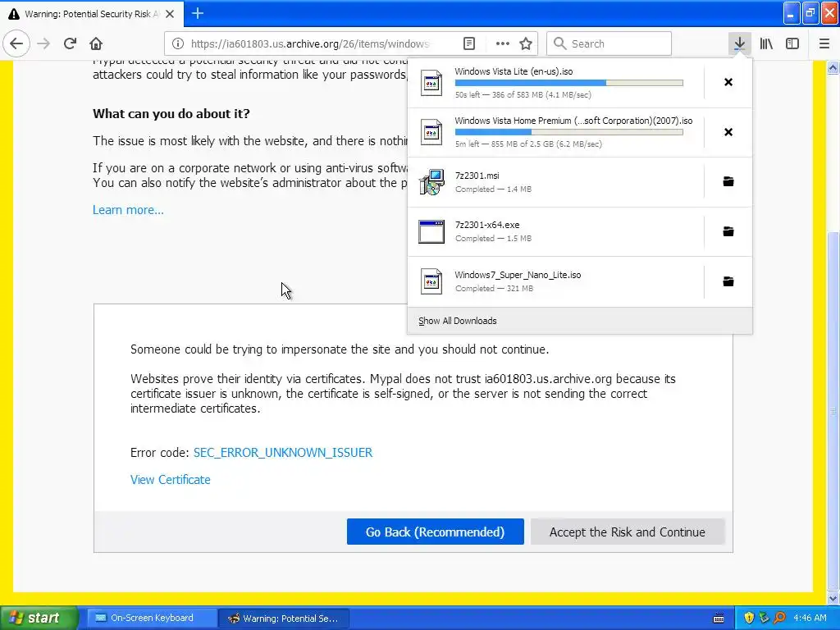The image size is (840, 630).
Task: Click the Warning: Potential Se... taskbar button
Action: click(x=285, y=619)
